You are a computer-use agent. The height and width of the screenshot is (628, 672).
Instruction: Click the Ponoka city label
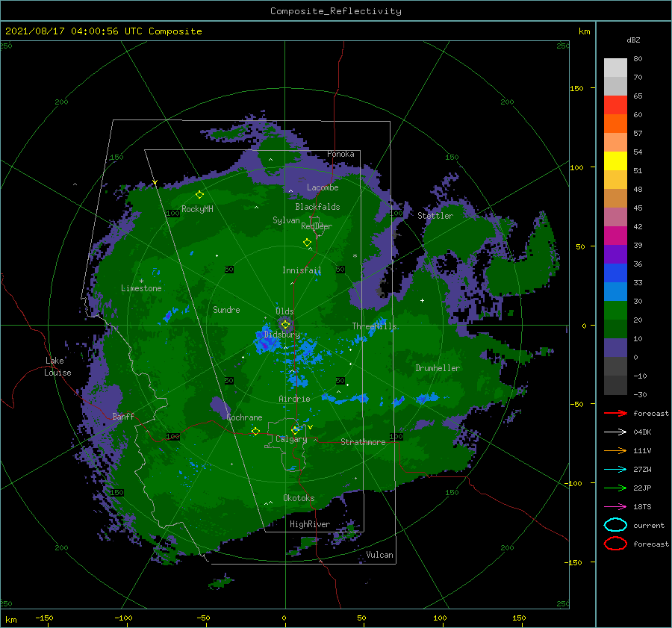[x=340, y=154]
